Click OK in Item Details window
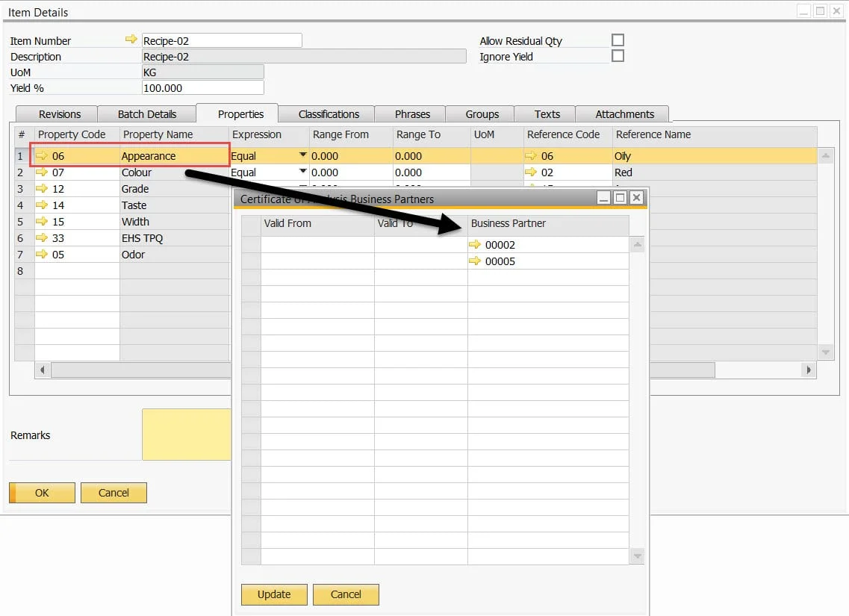This screenshot has height=616, width=849. point(43,493)
